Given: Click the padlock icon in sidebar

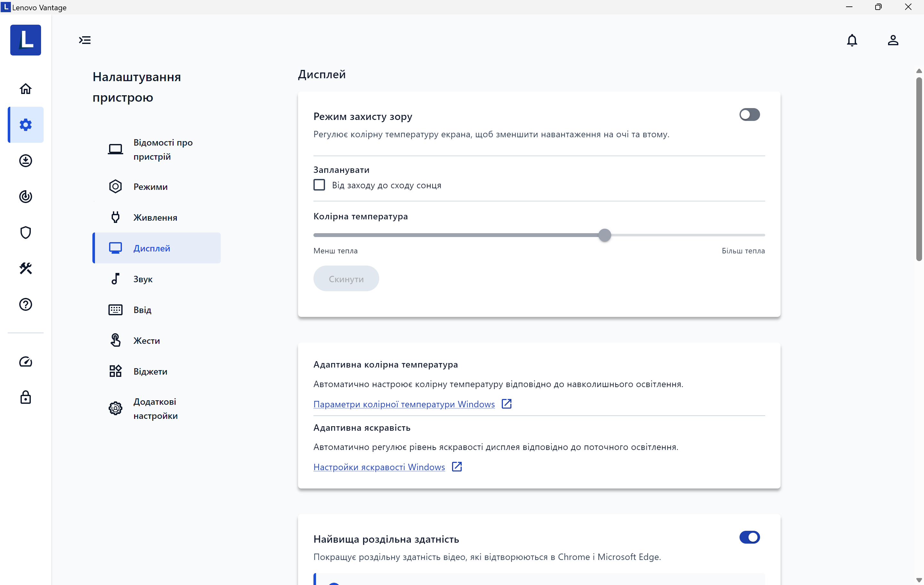Looking at the screenshot, I should (25, 397).
